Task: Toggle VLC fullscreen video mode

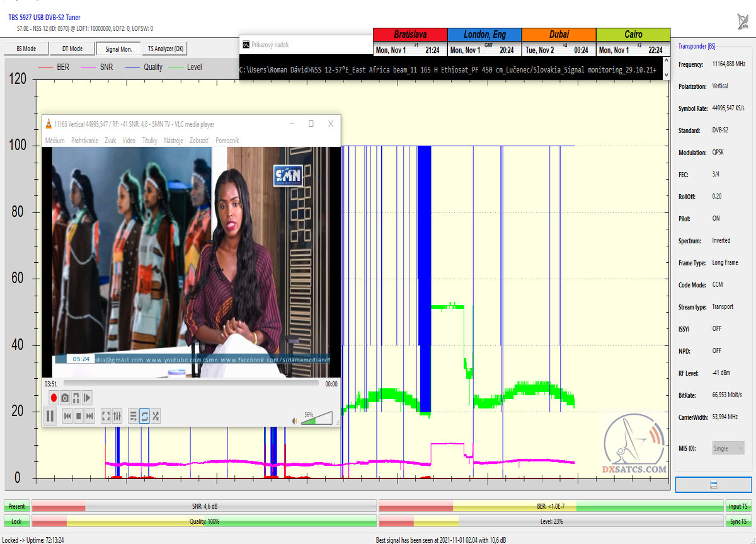Action: [106, 416]
